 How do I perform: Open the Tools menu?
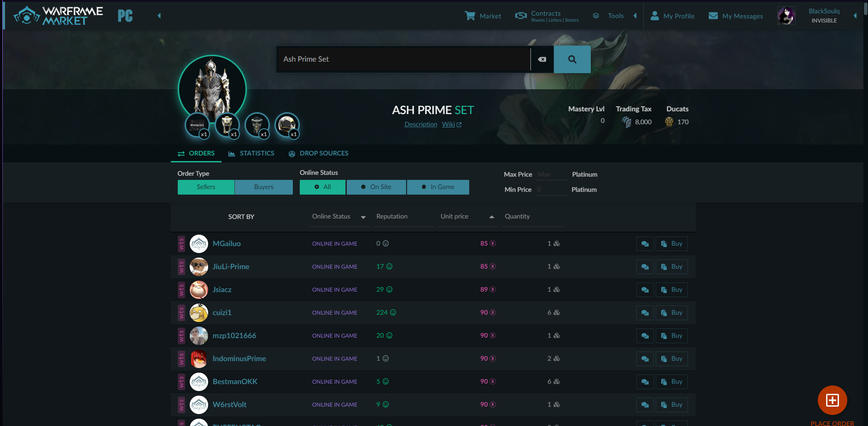608,16
